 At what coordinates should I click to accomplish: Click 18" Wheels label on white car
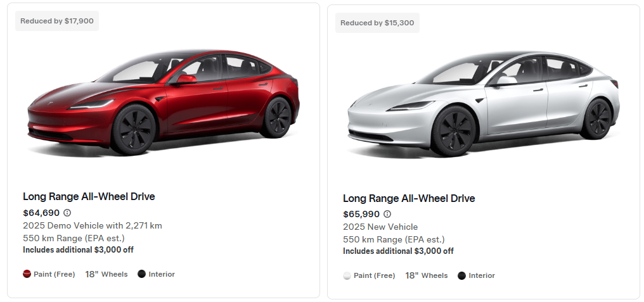click(427, 275)
